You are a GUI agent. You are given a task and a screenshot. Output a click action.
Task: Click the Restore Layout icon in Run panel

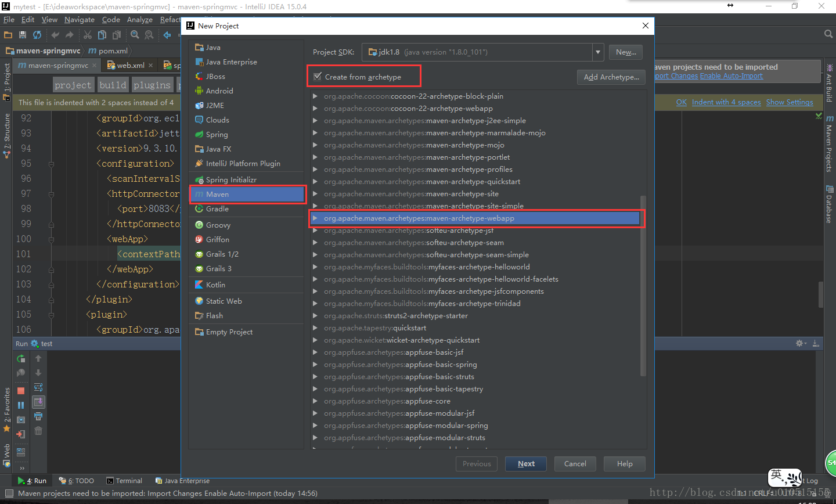[21, 452]
